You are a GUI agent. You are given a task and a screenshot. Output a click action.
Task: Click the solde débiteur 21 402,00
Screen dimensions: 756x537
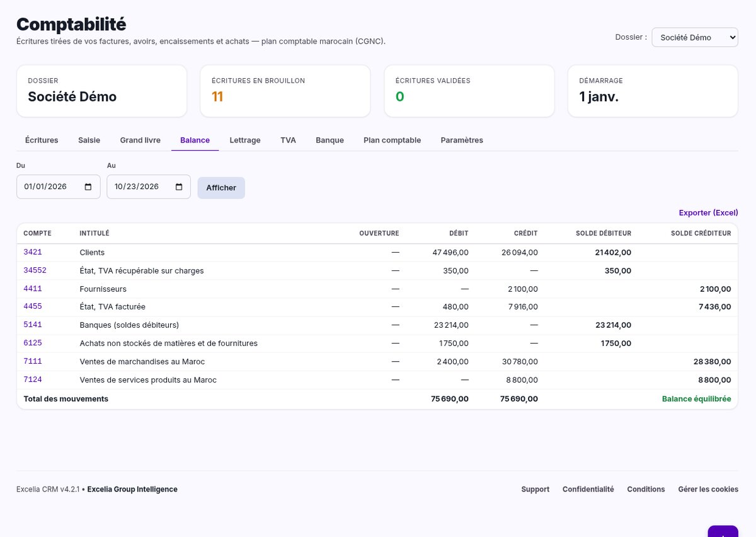coord(613,252)
